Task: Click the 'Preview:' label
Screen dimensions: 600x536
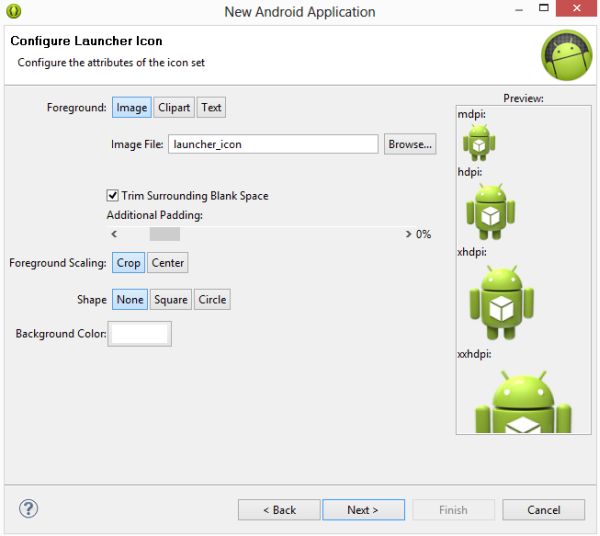Action: [x=523, y=98]
